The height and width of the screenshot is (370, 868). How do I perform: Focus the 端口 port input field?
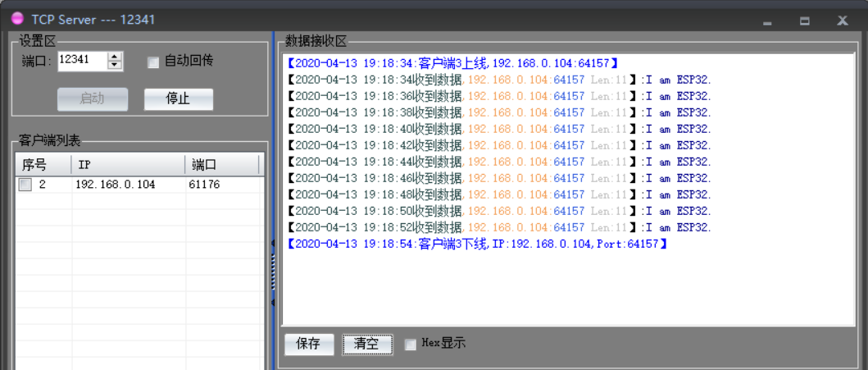[x=83, y=61]
